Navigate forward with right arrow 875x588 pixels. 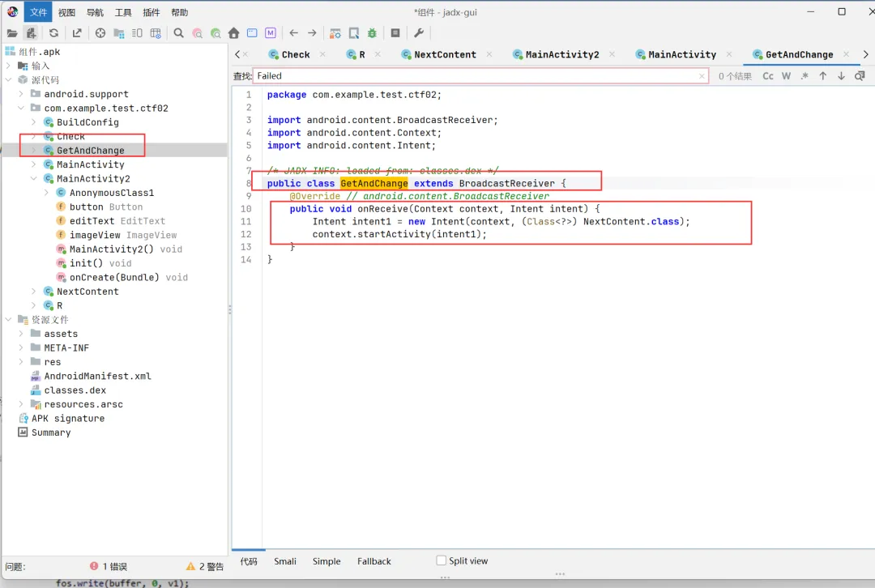click(x=313, y=33)
